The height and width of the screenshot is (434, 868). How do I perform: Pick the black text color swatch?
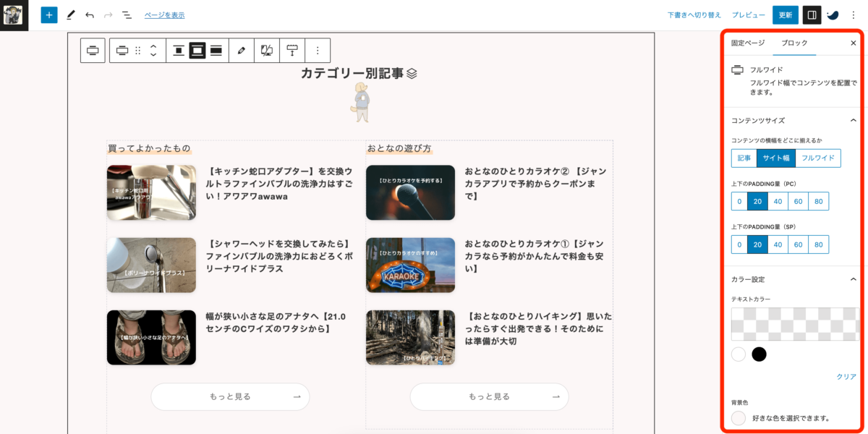click(759, 354)
